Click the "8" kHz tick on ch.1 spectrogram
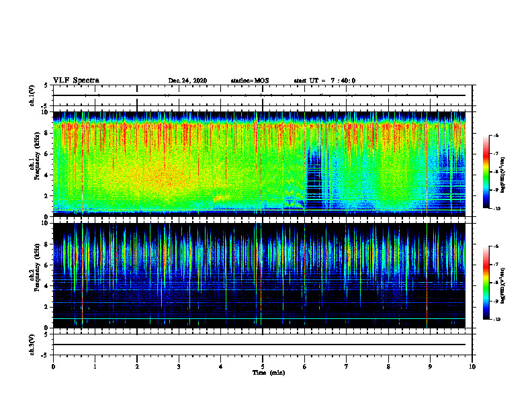The image size is (532, 411). click(47, 133)
